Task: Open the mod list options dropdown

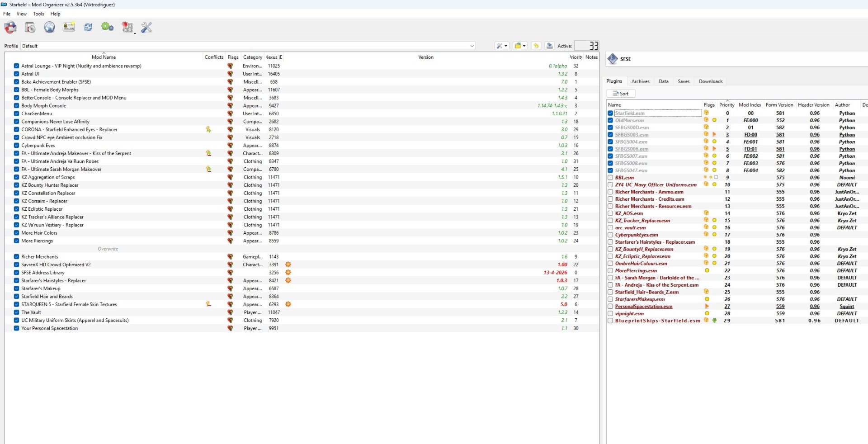Action: coord(502,46)
